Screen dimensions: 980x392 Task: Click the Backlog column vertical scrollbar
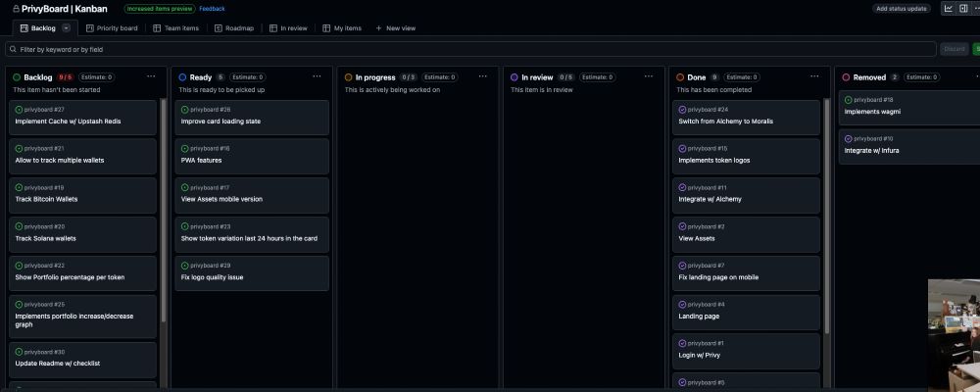click(x=164, y=210)
